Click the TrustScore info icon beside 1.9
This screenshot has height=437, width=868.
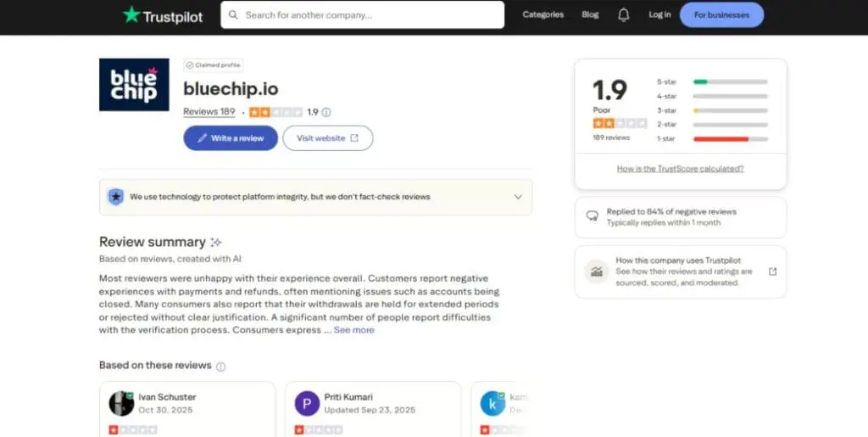[326, 112]
